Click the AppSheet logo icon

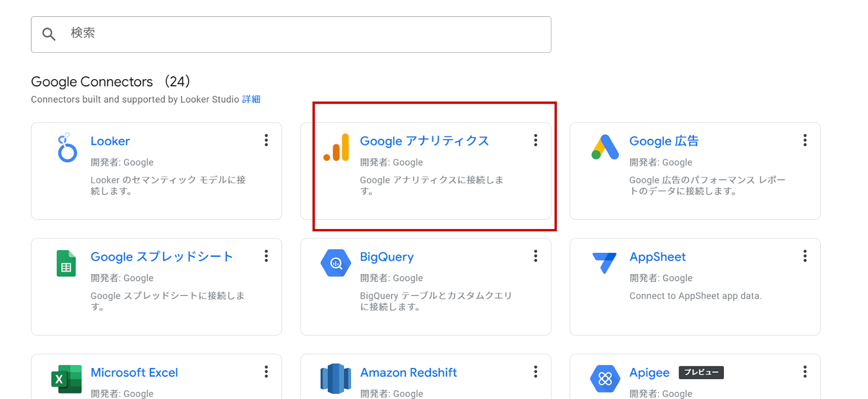tap(604, 263)
